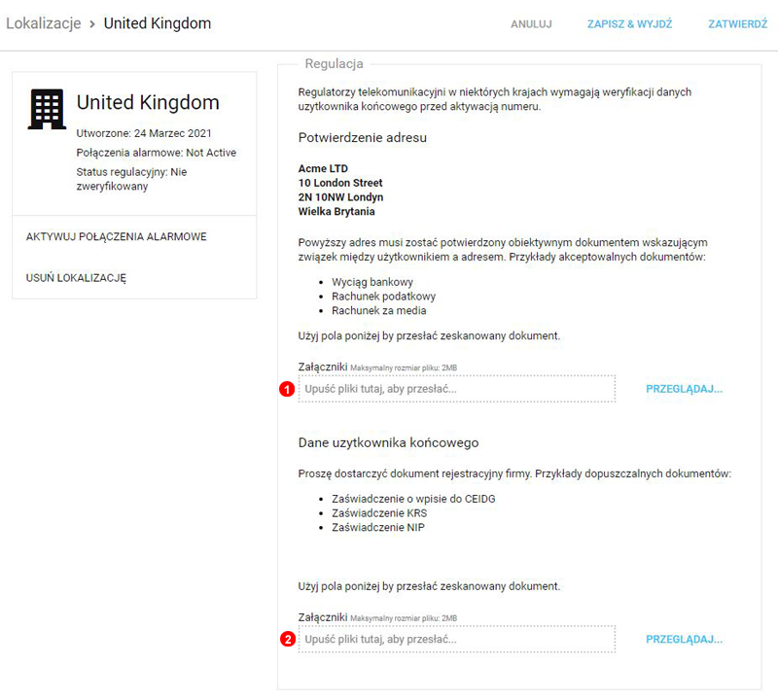Go back to Lokalizacje via breadcrumb
The width and height of the screenshot is (778, 700).
coord(43,23)
